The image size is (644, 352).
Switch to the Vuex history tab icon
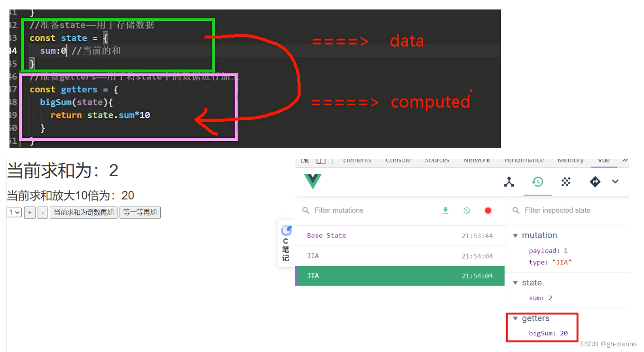[537, 182]
